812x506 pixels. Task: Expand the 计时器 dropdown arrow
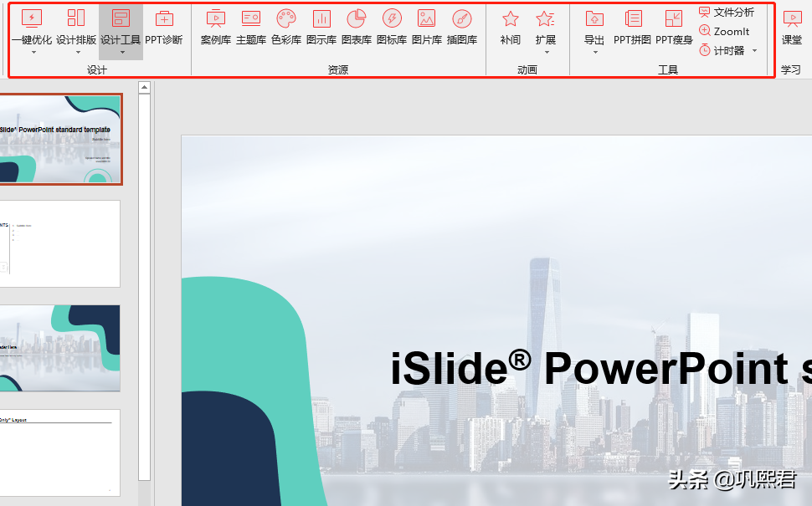(754, 50)
